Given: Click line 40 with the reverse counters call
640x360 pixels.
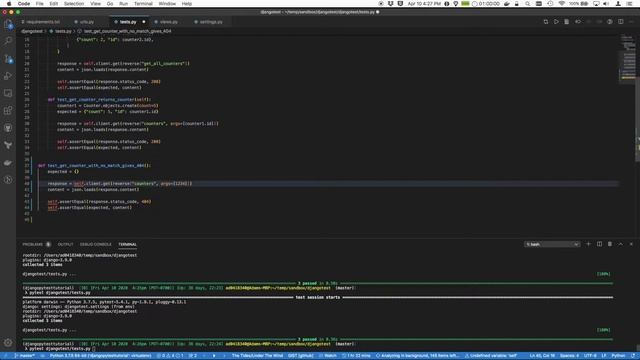Looking at the screenshot, I should click(120, 184).
